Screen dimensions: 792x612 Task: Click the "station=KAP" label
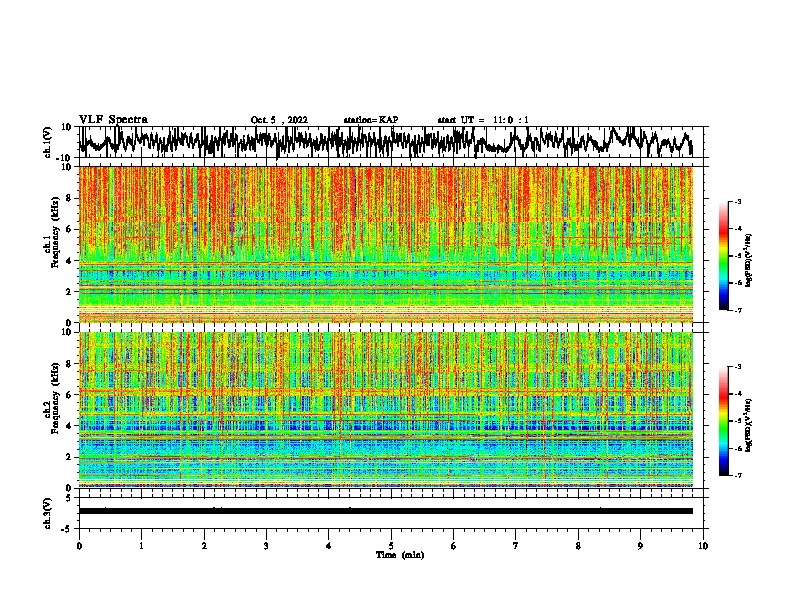(371, 120)
